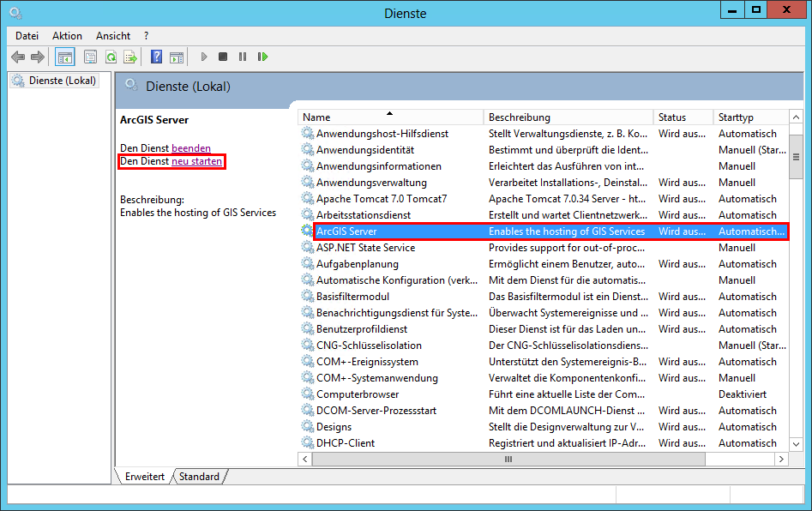Click the beenden link to stop ArcGIS Server
The image size is (812, 511).
[189, 147]
